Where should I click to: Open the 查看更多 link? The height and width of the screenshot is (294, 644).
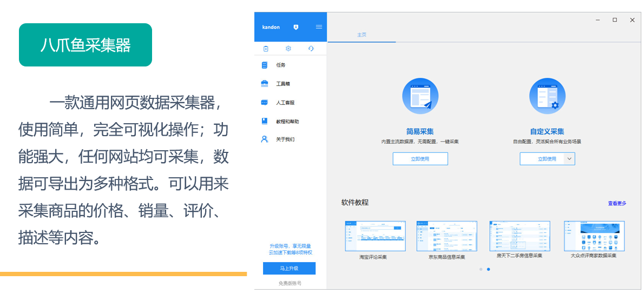point(617,203)
